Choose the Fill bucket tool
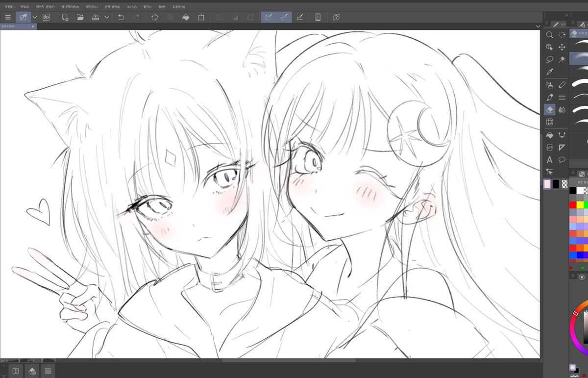Screen dimensions: 588x378 pyautogui.click(x=550, y=135)
